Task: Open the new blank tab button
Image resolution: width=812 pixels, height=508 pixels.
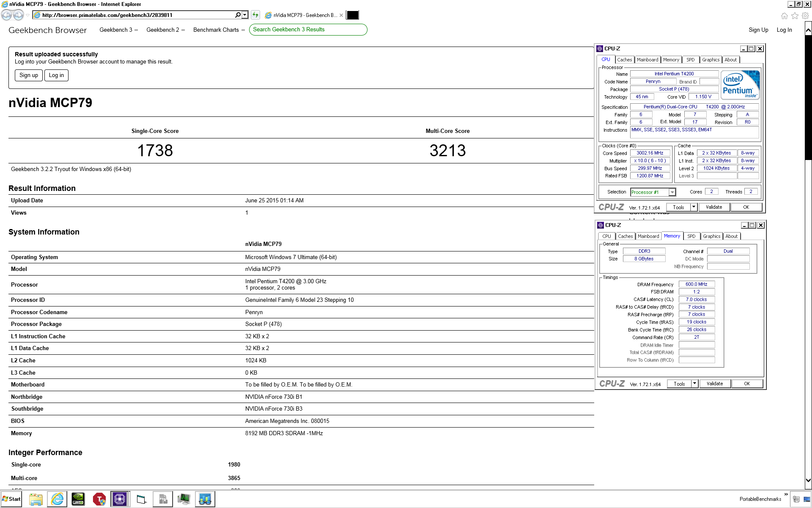Action: (352, 15)
